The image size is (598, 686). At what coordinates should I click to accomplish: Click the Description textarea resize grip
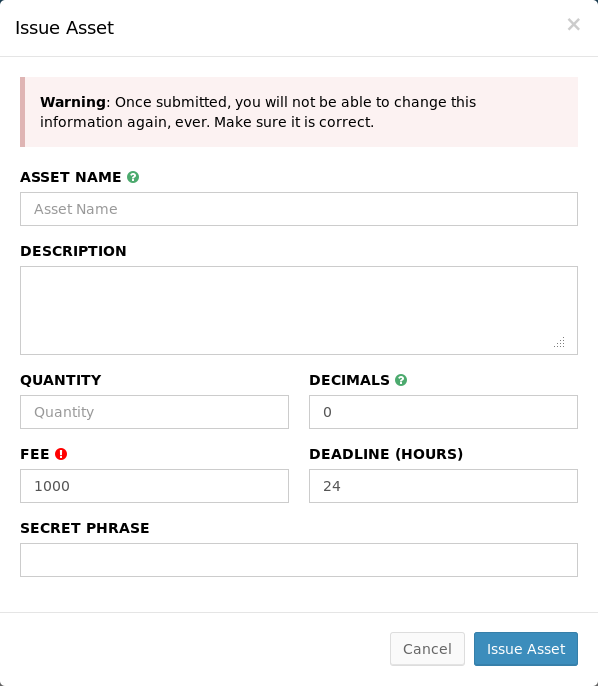pos(560,342)
